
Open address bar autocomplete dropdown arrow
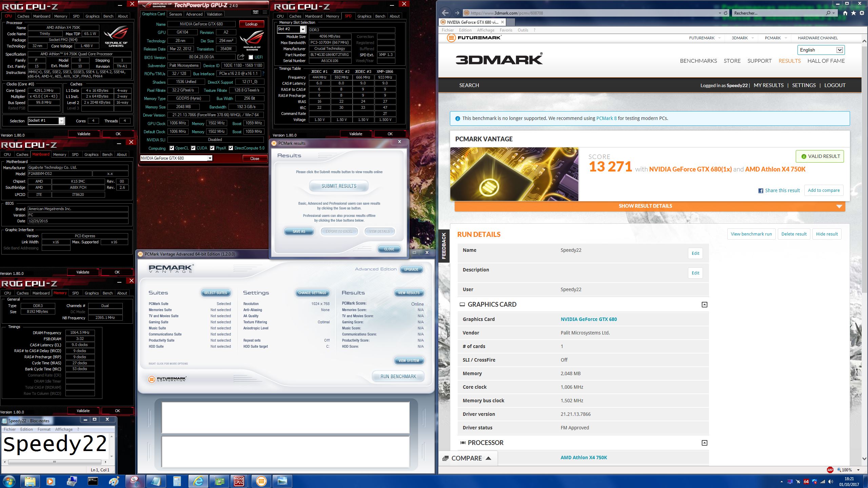(720, 13)
